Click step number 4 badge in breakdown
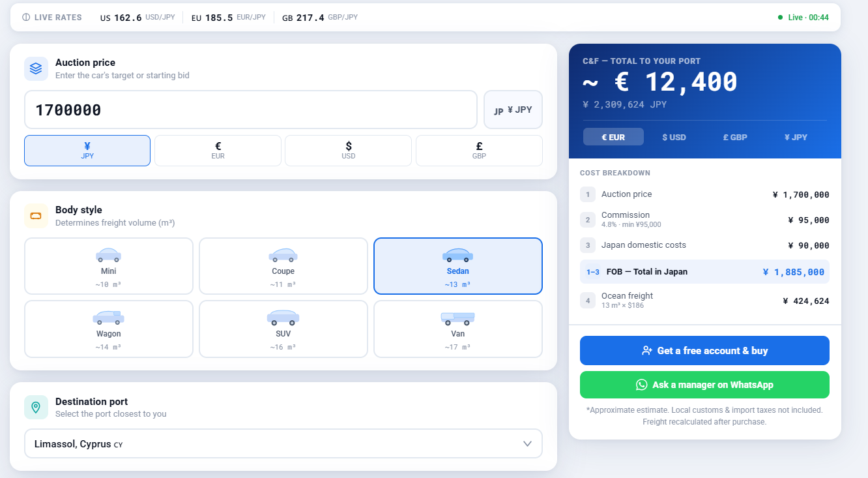This screenshot has width=868, height=478. [588, 300]
